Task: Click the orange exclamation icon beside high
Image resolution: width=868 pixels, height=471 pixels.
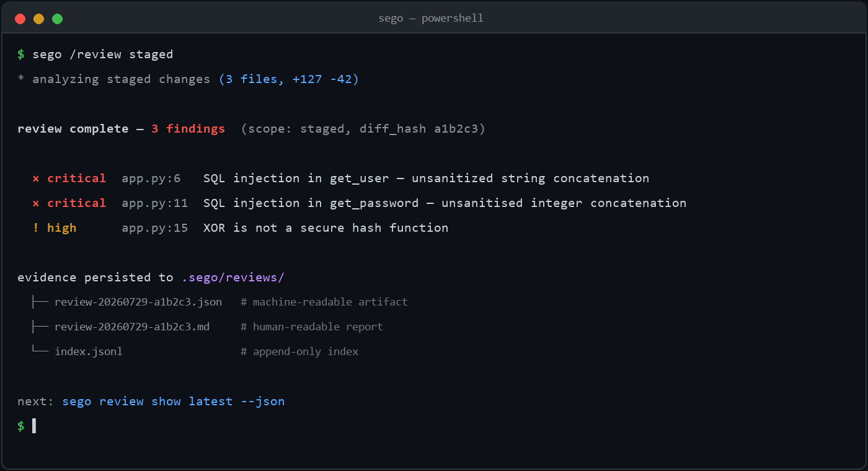Action: (36, 227)
